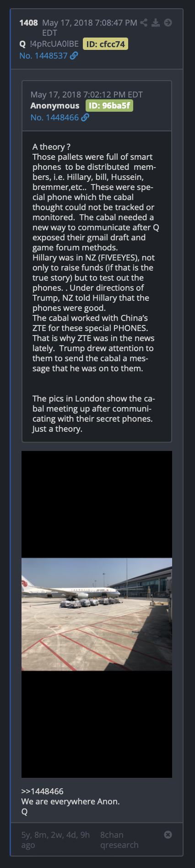Screen dimensions: 195x868
Task: Click the Q tripcode !4pRcUA0lBE
Action: [54, 44]
